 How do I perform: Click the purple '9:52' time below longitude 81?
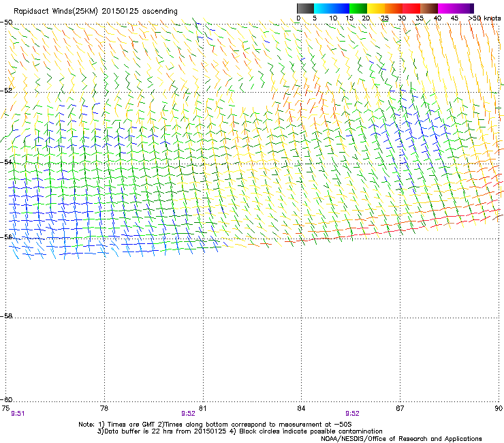click(189, 414)
